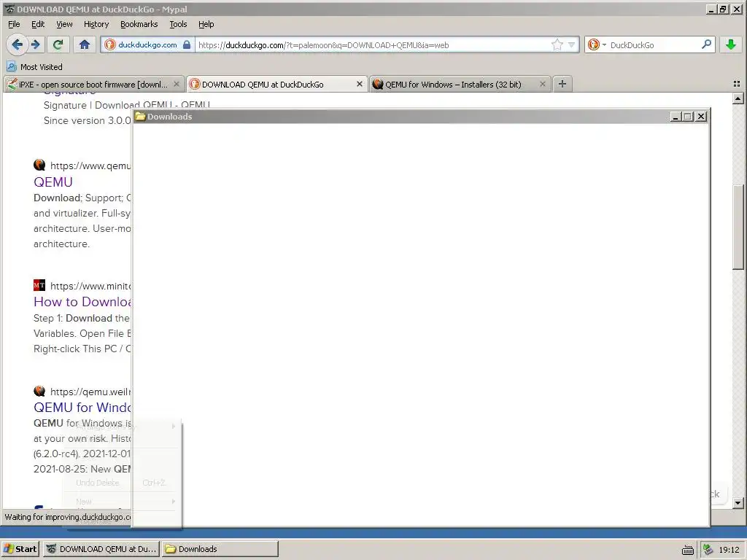747x560 pixels.
Task: Click the magnifier search icon
Action: pyautogui.click(x=706, y=44)
